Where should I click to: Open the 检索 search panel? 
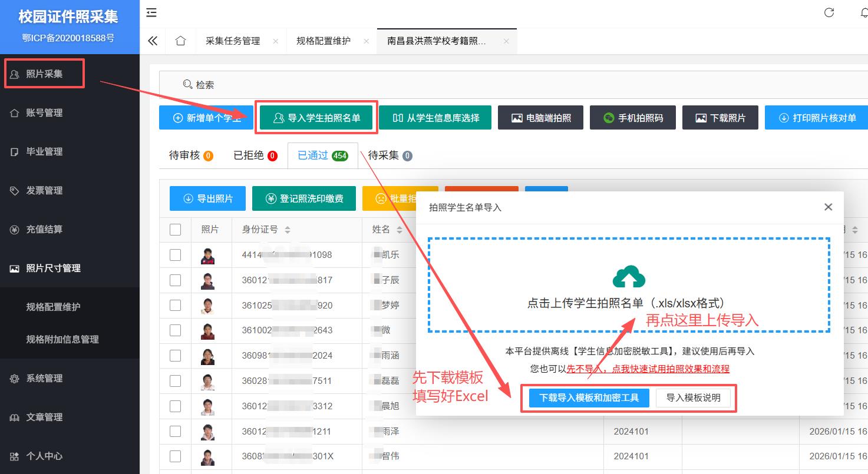(198, 85)
